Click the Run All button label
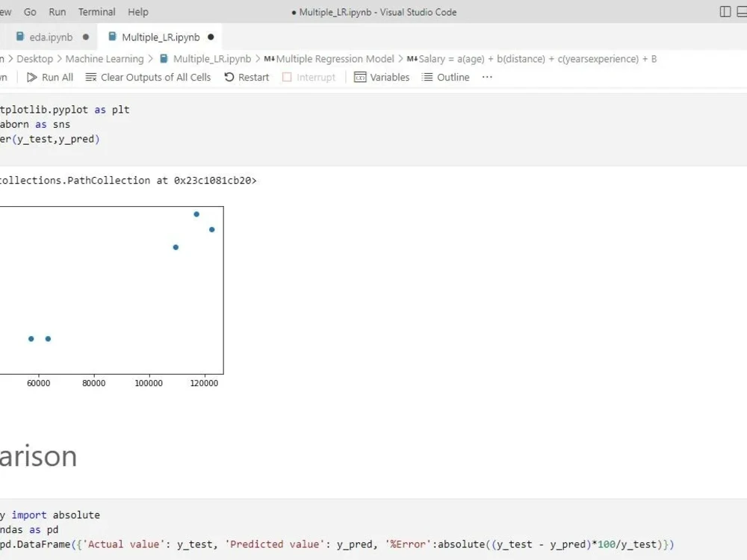This screenshot has width=747, height=560. pos(58,77)
